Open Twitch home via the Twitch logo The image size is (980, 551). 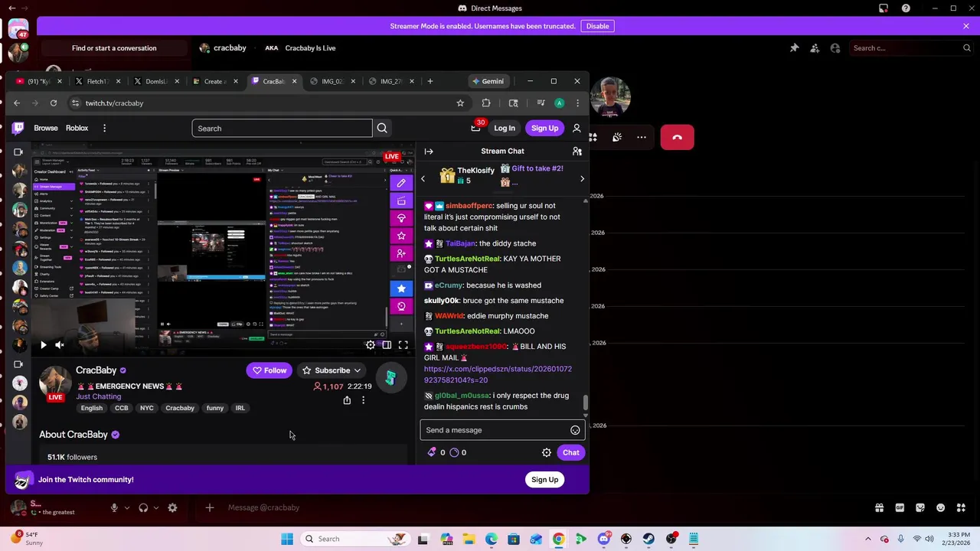tap(18, 128)
